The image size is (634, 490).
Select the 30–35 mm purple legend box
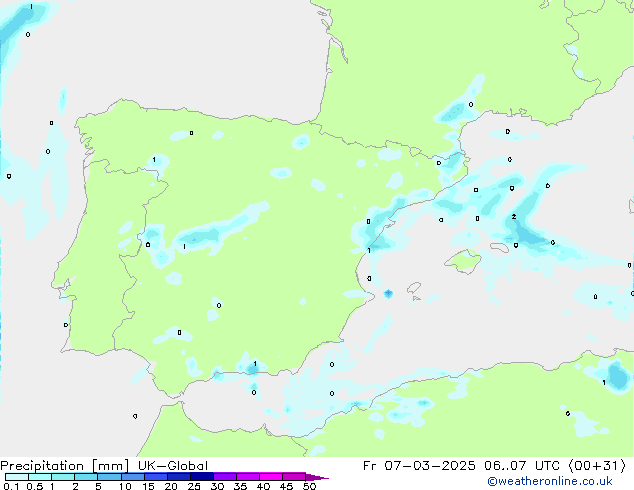point(225,477)
